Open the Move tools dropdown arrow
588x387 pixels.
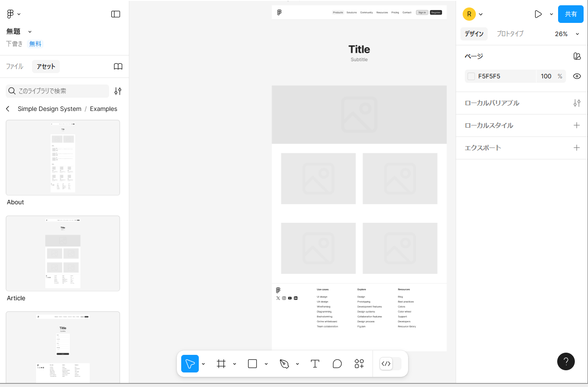(203, 364)
